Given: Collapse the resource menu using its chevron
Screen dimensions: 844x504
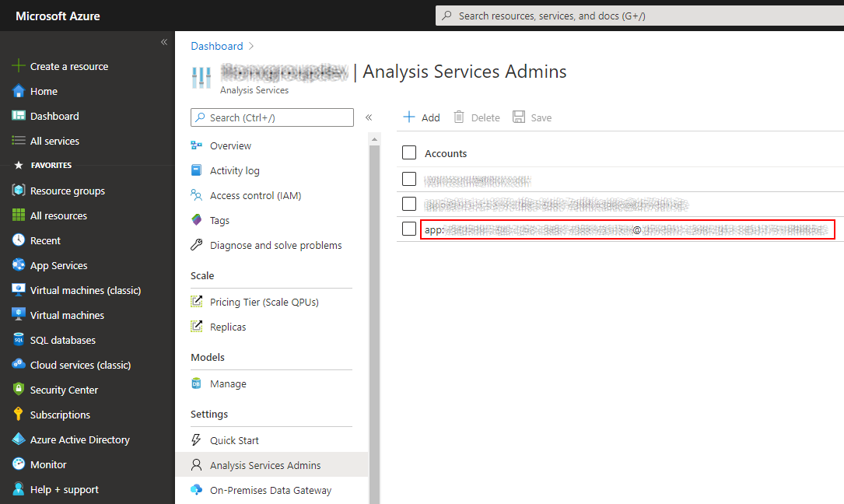Looking at the screenshot, I should [369, 117].
